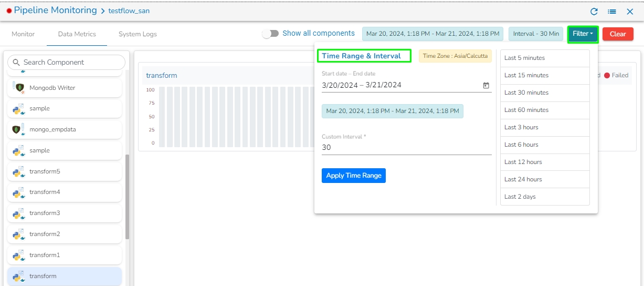This screenshot has height=286, width=644.
Task: Click the red pipeline status dot
Action: 9,11
